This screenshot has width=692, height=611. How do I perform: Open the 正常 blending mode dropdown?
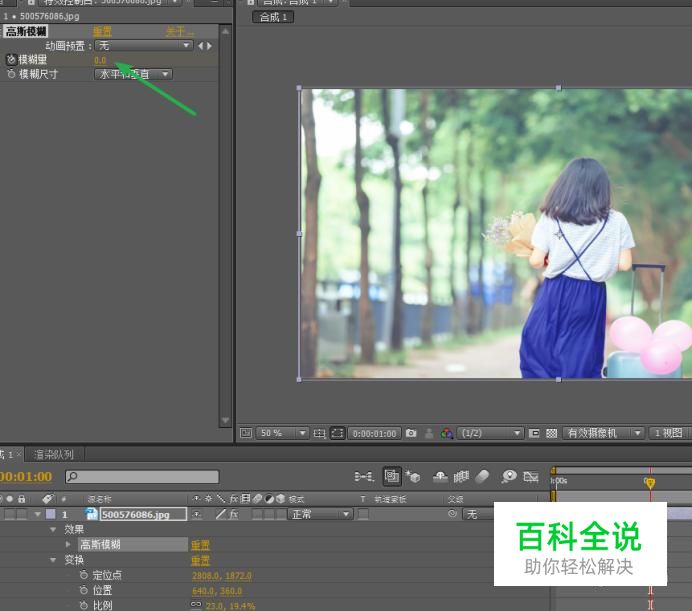click(320, 514)
